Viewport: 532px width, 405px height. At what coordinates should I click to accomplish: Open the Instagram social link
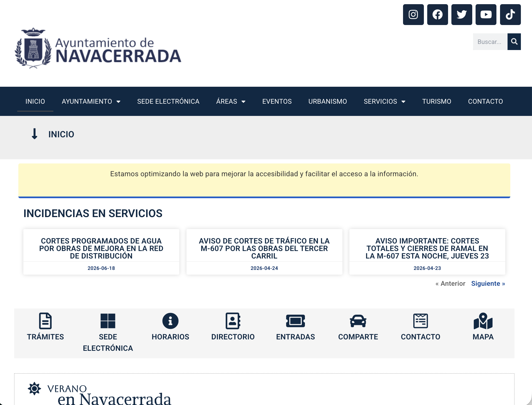point(413,14)
